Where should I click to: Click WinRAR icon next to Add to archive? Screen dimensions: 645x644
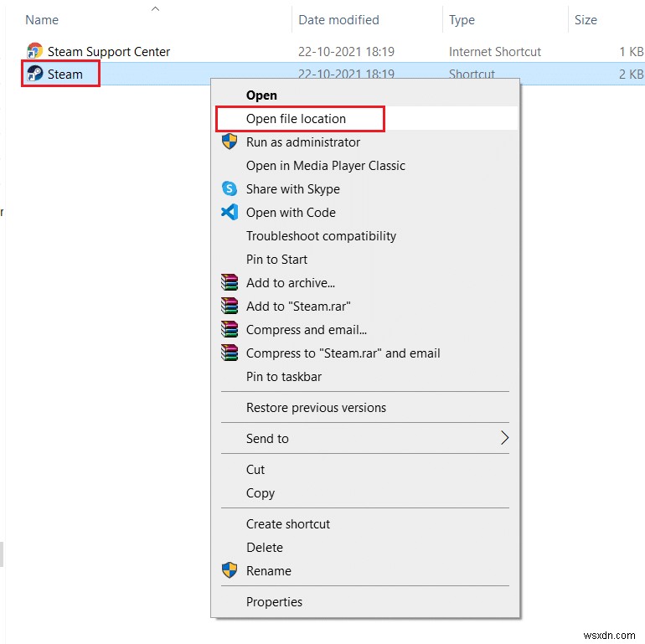tap(230, 282)
